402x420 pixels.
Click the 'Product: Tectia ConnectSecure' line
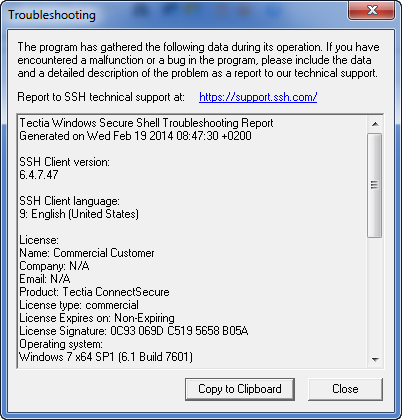tap(94, 292)
